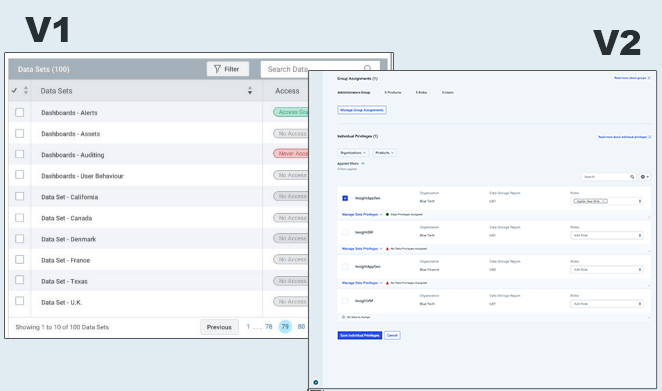The image size is (662, 391).
Task: Expand Manage Data Privileges under InsightAppSec Blue Tech
Action: coord(362,215)
